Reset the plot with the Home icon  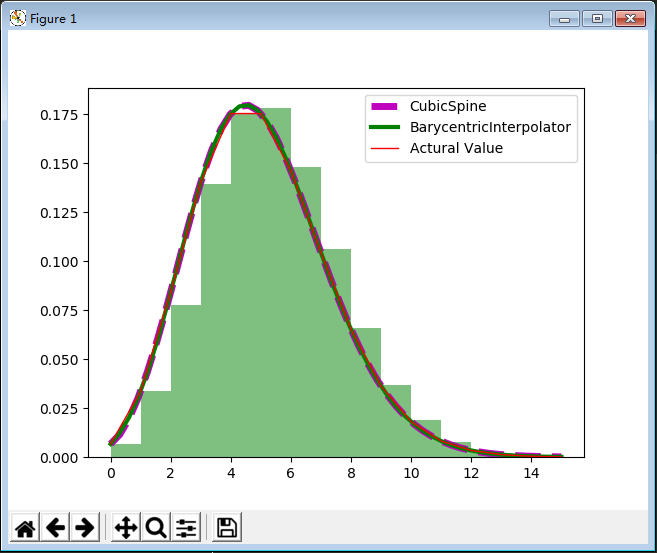[25, 527]
